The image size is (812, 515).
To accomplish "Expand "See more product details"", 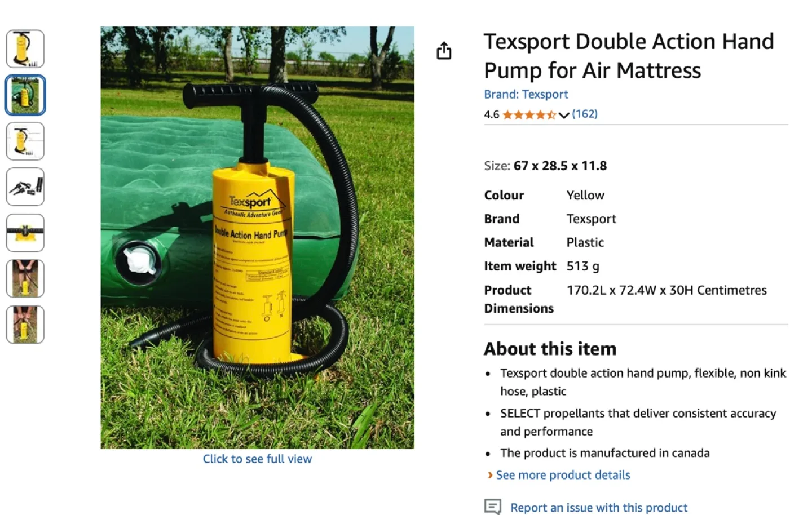I will point(562,475).
